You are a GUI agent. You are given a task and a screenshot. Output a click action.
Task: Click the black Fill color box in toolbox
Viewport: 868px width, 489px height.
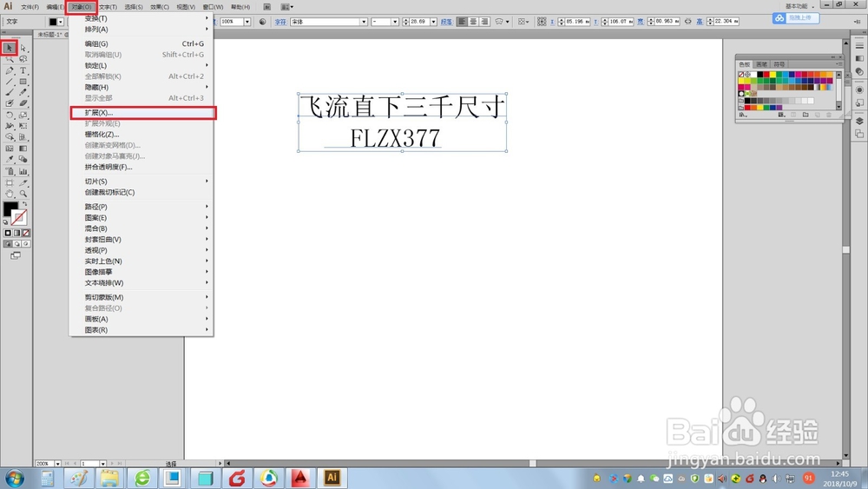click(x=10, y=208)
